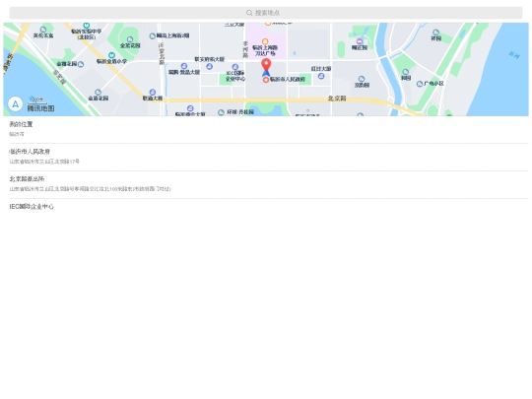Click the 红日大厦 building map icon
The height and width of the screenshot is (399, 532).
[321, 76]
